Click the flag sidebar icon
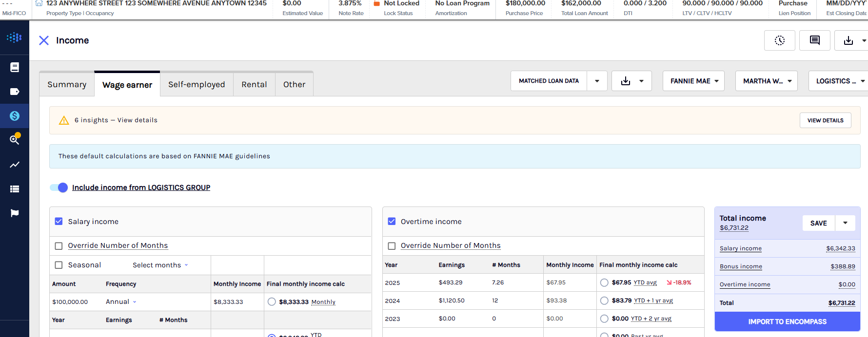868x337 pixels. (x=15, y=213)
